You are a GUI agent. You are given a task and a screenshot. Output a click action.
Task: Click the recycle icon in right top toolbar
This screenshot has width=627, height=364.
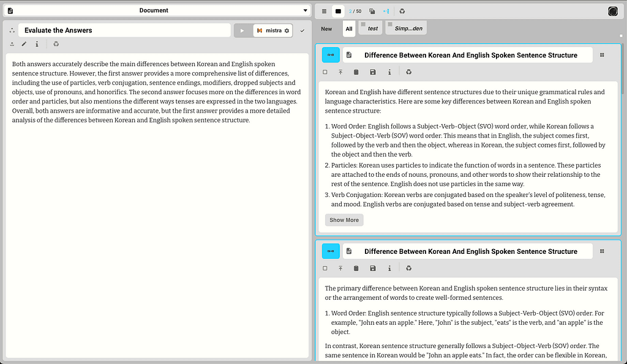click(402, 11)
